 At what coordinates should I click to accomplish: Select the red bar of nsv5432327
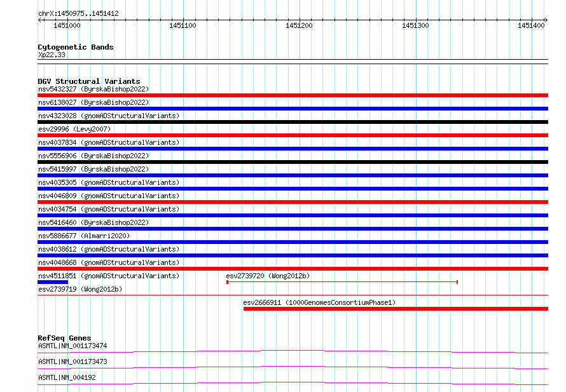[293, 95]
